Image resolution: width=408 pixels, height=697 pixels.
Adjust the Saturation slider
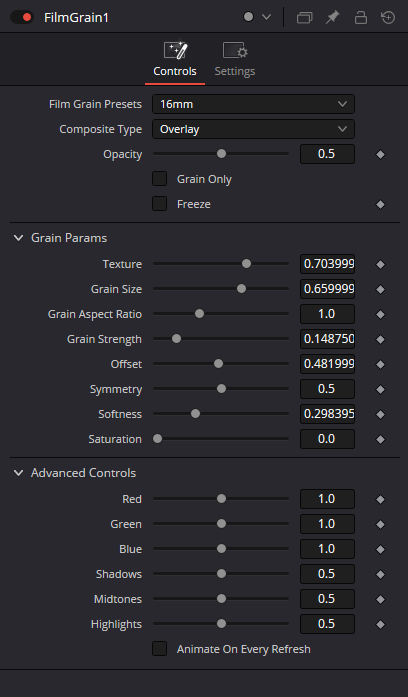157,439
